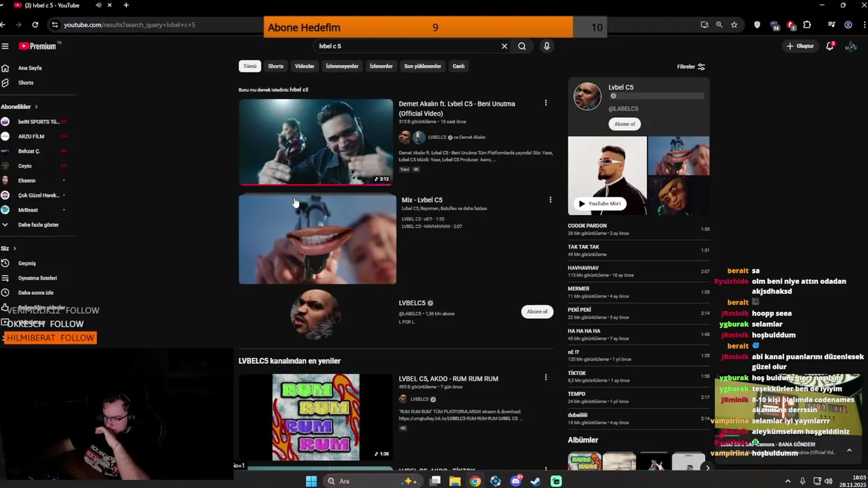Clear the search box with X
This screenshot has height=488, width=868.
(x=504, y=46)
